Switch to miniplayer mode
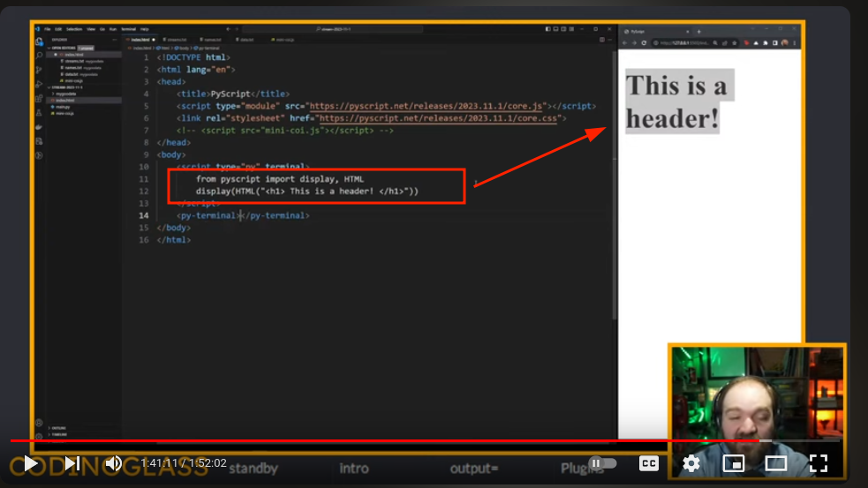868x488 pixels. pos(734,463)
